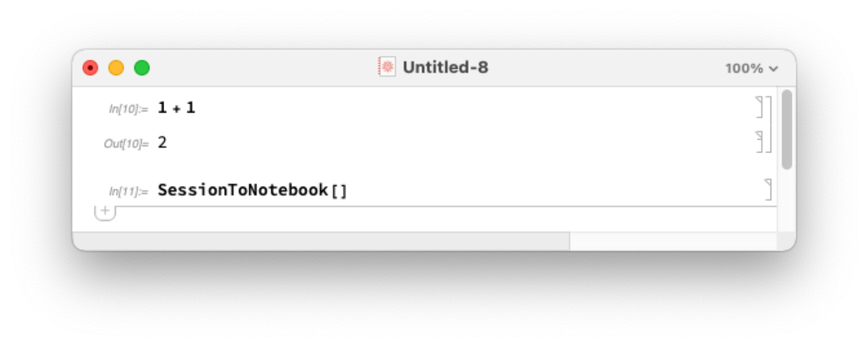Viewport: 868px width, 346px height.
Task: Click the plus icon to insert a new cell
Action: point(105,212)
